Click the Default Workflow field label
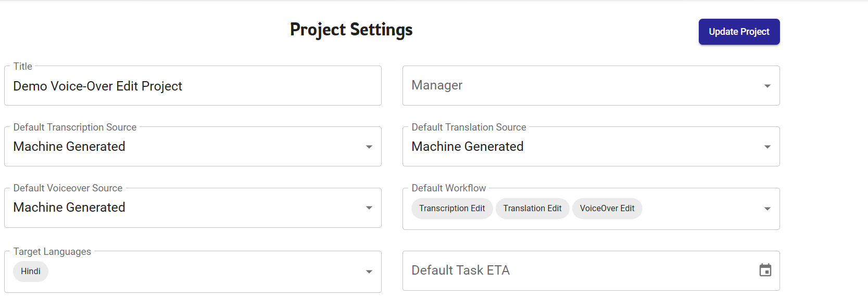The image size is (868, 297). (448, 188)
